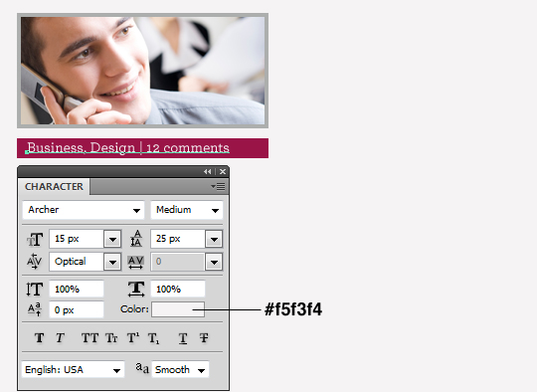The height and width of the screenshot is (392, 537).
Task: Click the tracking icon
Action: [135, 262]
